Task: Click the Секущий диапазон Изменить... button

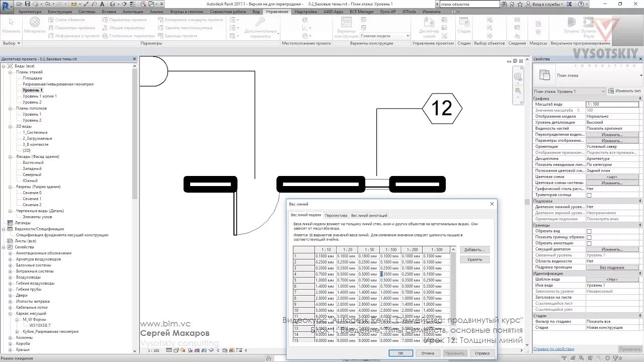Action: (612, 249)
